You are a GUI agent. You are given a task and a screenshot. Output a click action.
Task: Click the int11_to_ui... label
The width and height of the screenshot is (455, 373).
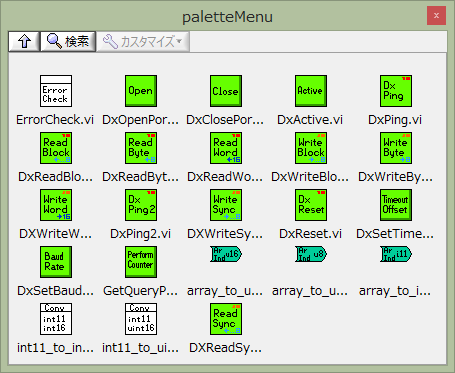(140, 348)
